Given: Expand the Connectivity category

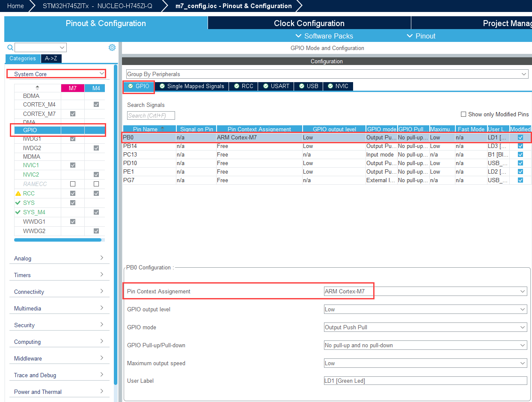Looking at the screenshot, I should point(59,292).
